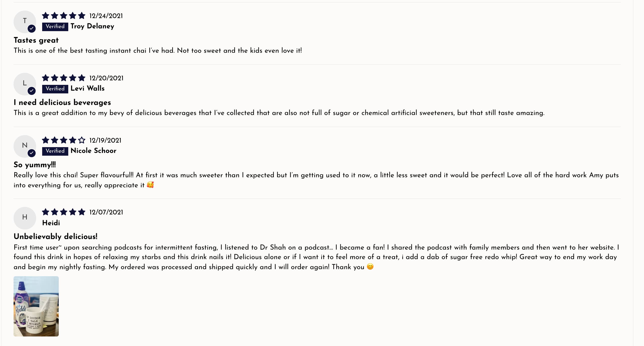Click the review title Unbelievably delicious!

(x=55, y=237)
